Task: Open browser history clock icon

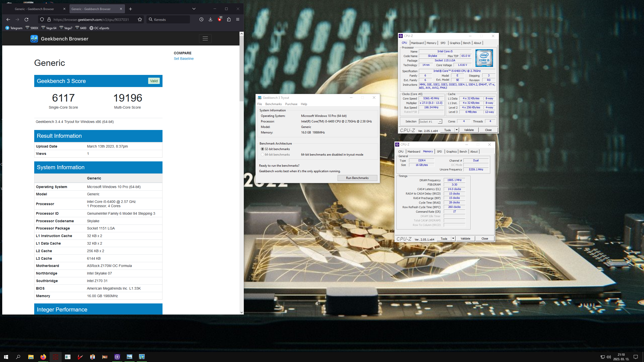Action: (201, 19)
